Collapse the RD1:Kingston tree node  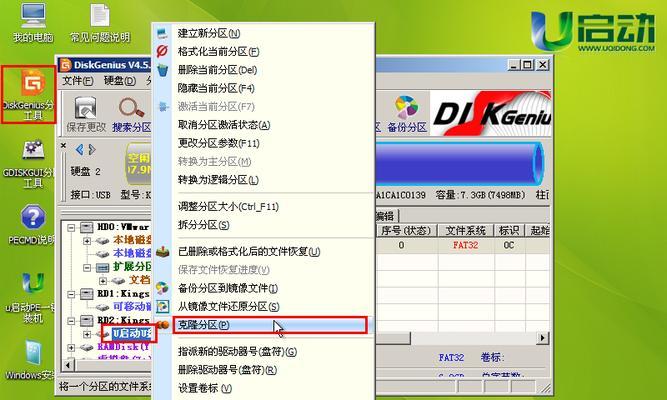pyautogui.click(x=71, y=294)
